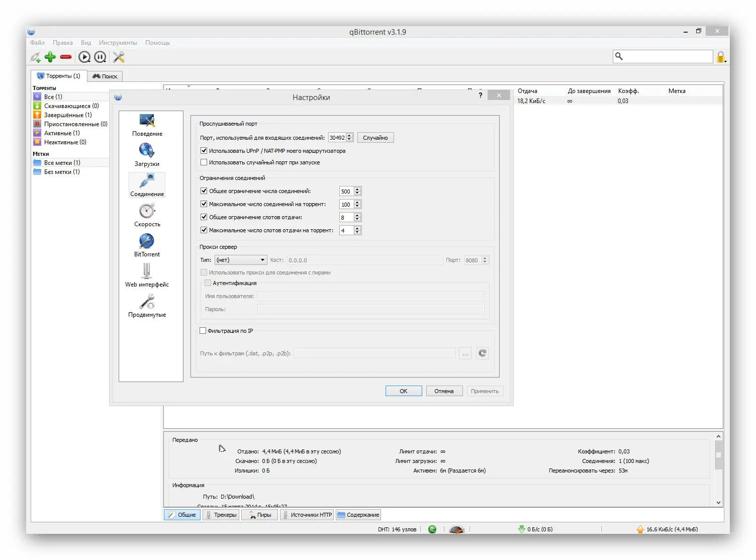Click the search input field in the toolbar
This screenshot has height=560, width=756.
(x=663, y=56)
